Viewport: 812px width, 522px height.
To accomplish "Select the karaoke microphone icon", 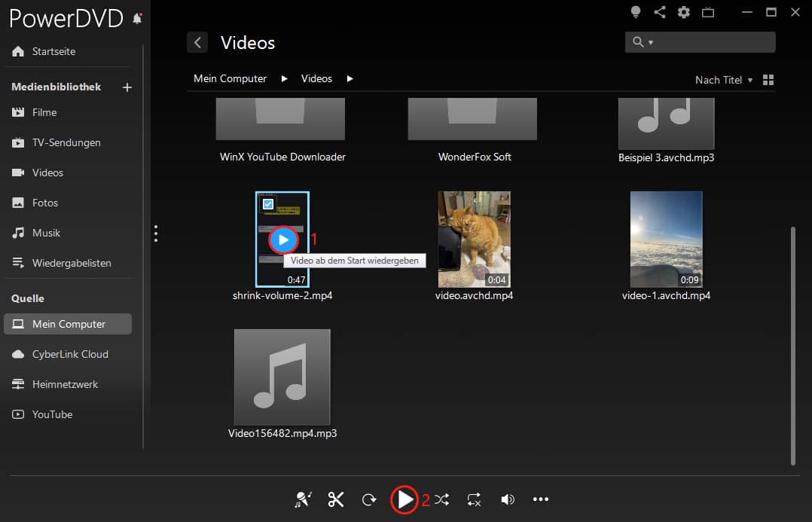I will click(x=303, y=499).
